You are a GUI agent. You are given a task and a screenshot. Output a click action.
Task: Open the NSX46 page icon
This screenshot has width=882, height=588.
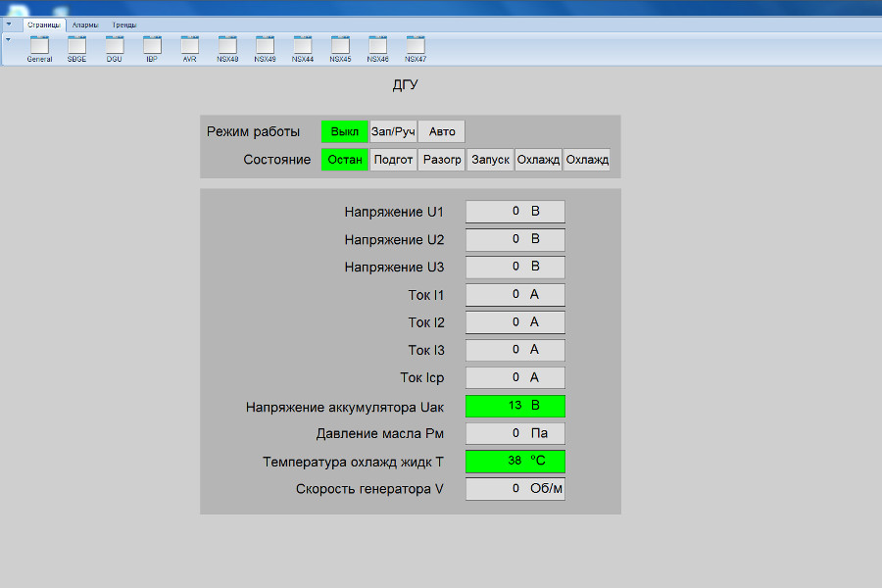tap(378, 49)
